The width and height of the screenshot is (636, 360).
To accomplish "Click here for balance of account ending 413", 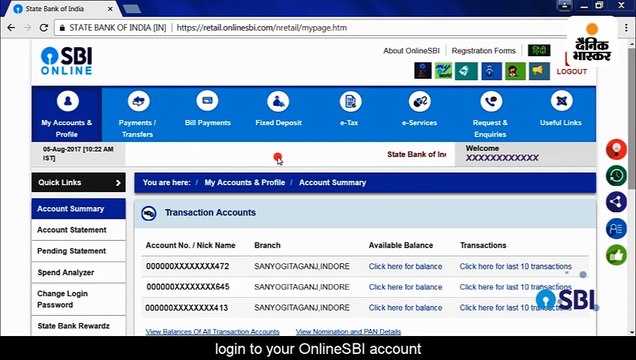I will [405, 308].
